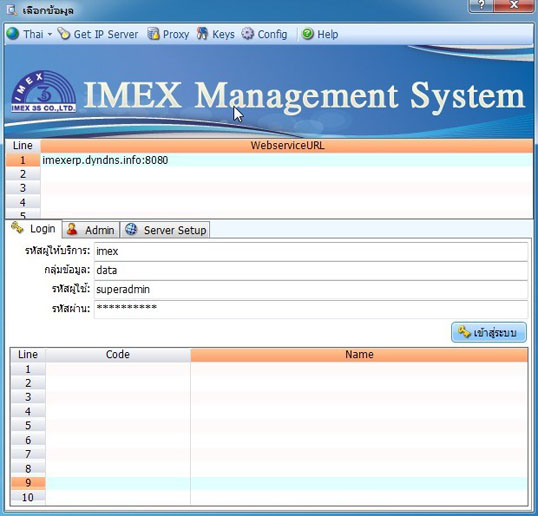
Task: Click the Keys icon in toolbar
Action: 202,34
